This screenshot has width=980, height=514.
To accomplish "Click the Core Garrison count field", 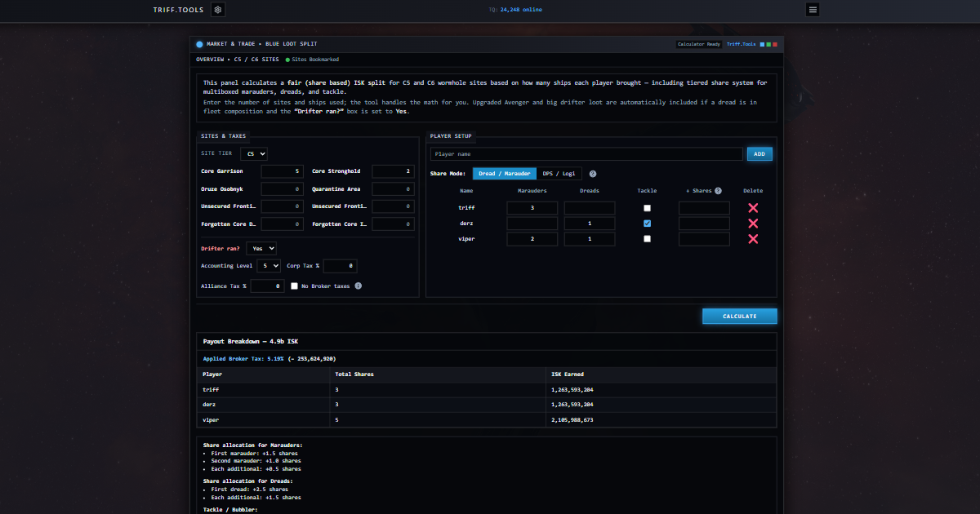I will point(282,171).
